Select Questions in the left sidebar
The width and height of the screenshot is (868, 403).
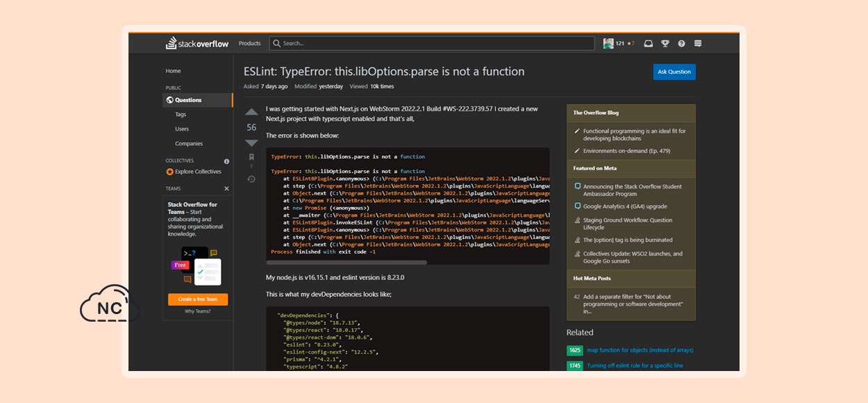click(198, 100)
